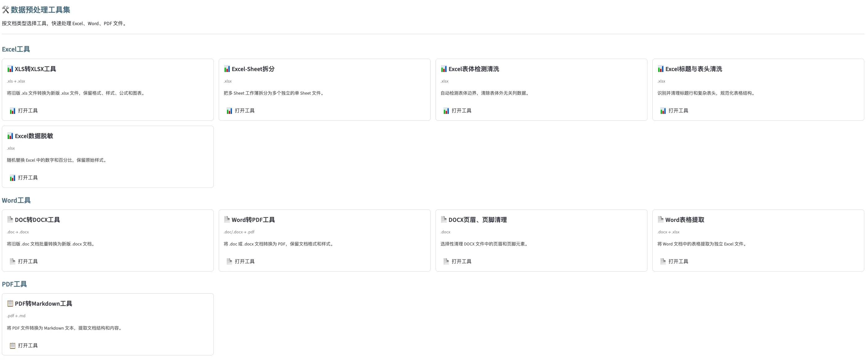Click the tools icon next to 数据预处理工具集
The height and width of the screenshot is (360, 868).
(x=5, y=10)
